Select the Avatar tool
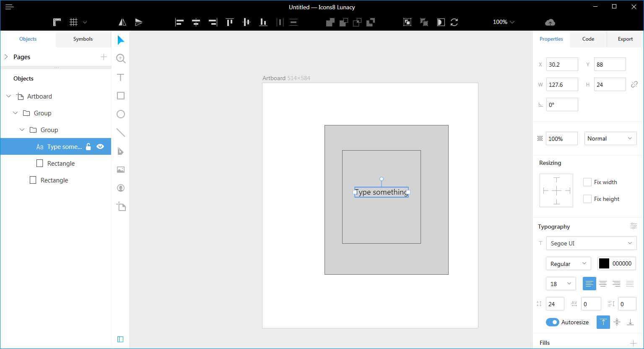Viewport: 644px width, 349px height. tap(121, 188)
